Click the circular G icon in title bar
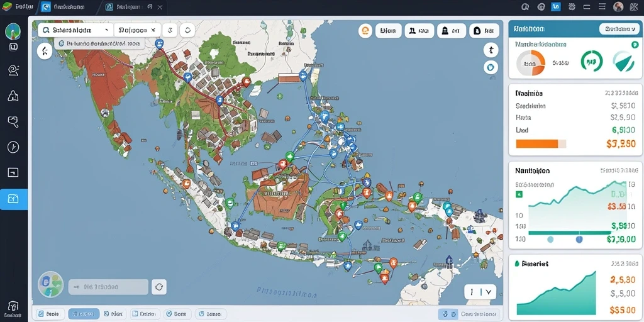644x322 pixels. [x=541, y=6]
